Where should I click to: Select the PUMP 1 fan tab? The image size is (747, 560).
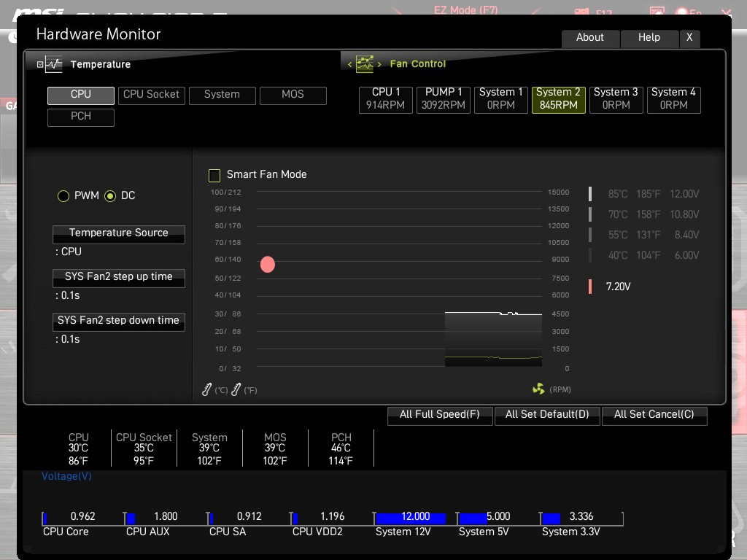(444, 98)
